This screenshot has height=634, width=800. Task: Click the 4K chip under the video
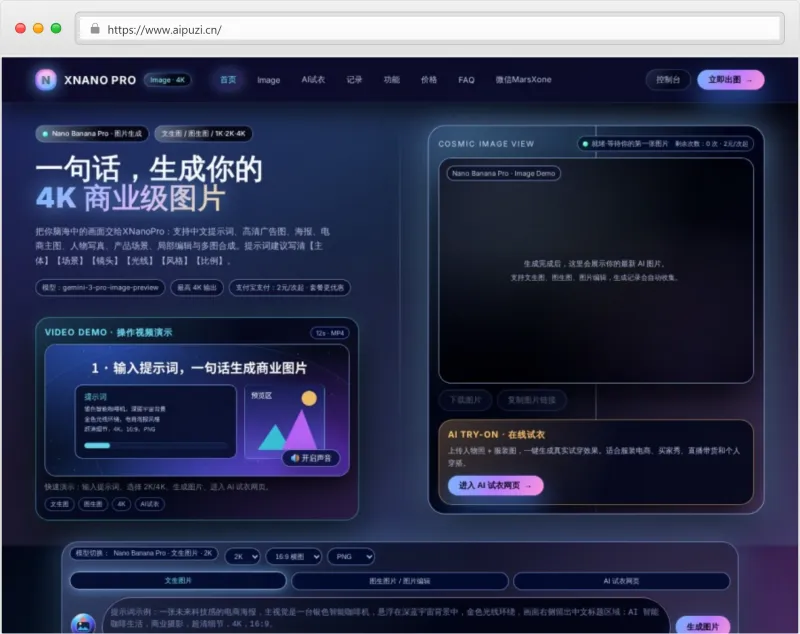click(121, 504)
